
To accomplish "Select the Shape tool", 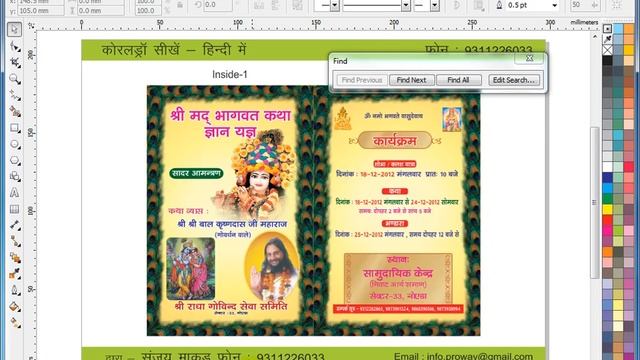I will 15,47.
